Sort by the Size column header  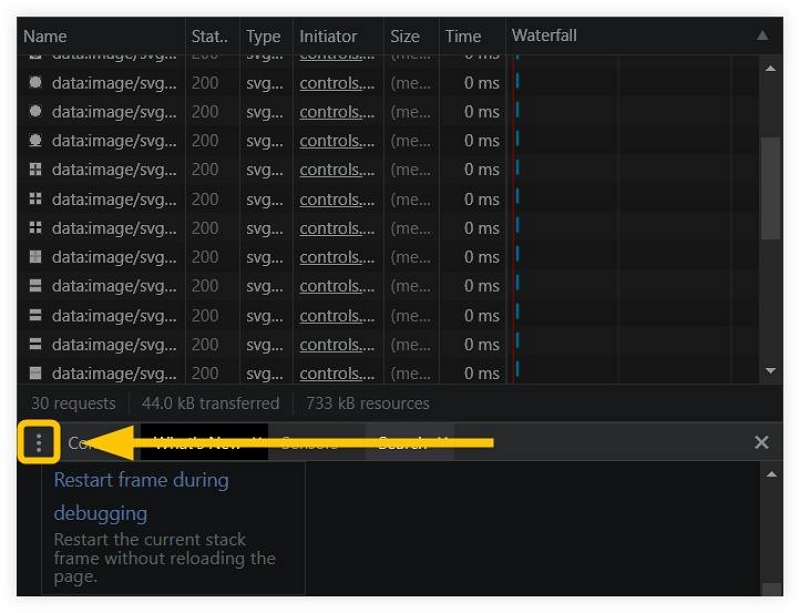pyautogui.click(x=411, y=36)
